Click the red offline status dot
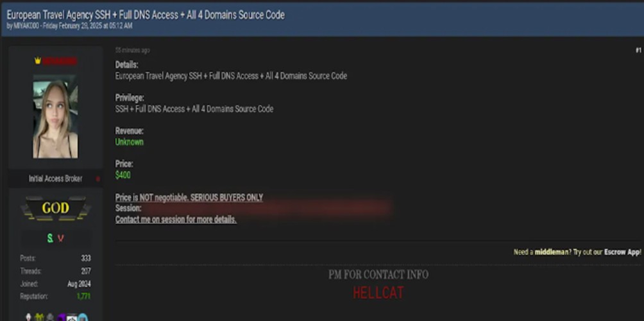The width and height of the screenshot is (644, 321). point(97,178)
